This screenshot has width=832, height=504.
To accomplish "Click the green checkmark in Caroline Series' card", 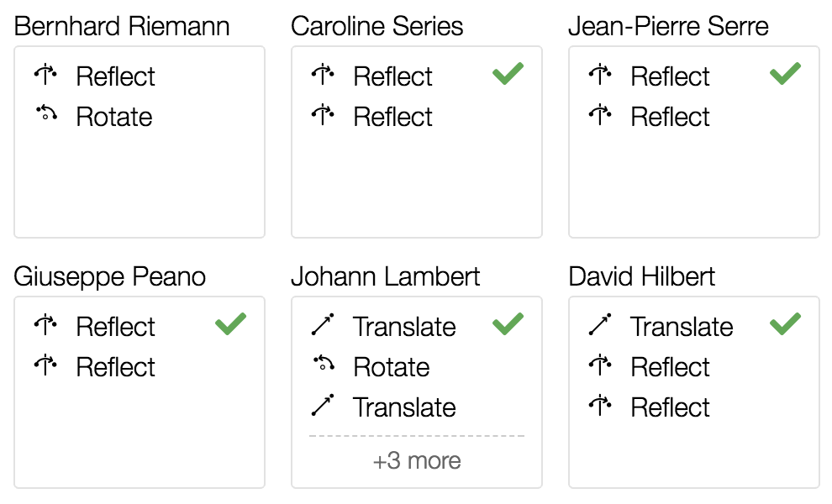I will tap(508, 74).
